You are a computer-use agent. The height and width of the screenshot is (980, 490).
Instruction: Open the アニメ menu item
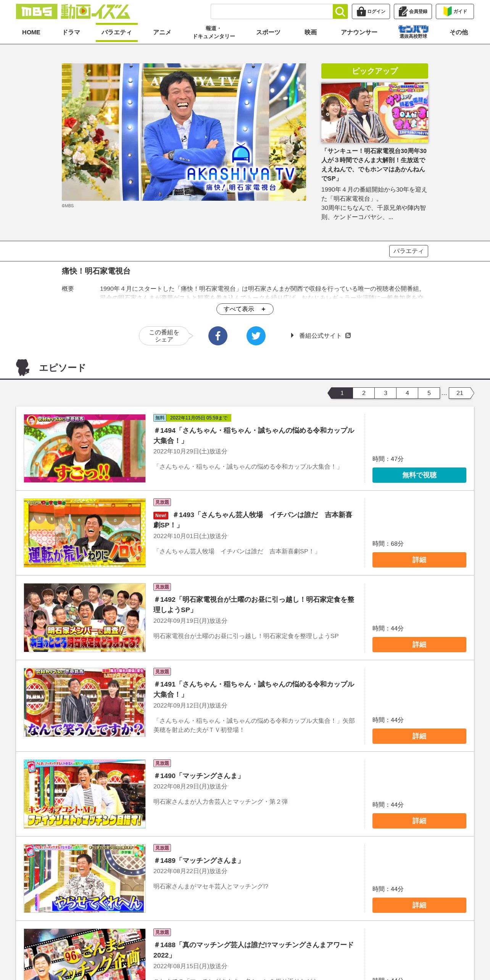click(x=162, y=32)
